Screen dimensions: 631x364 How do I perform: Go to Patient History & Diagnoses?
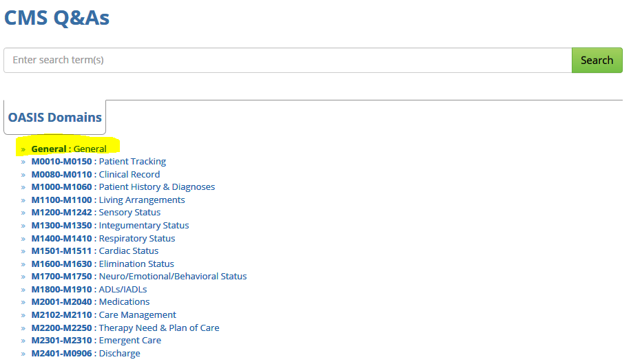pyautogui.click(x=123, y=187)
